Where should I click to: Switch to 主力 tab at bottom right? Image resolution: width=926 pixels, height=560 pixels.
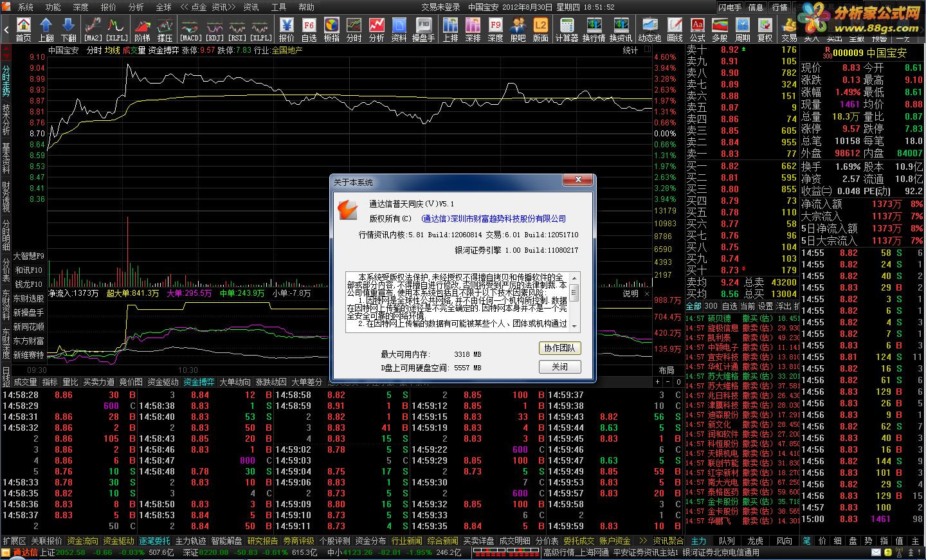point(699,541)
